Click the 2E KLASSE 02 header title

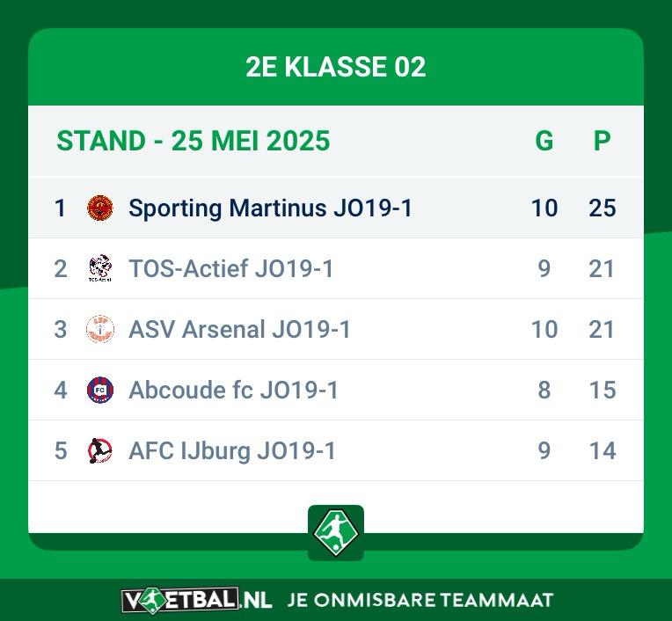pos(336,67)
